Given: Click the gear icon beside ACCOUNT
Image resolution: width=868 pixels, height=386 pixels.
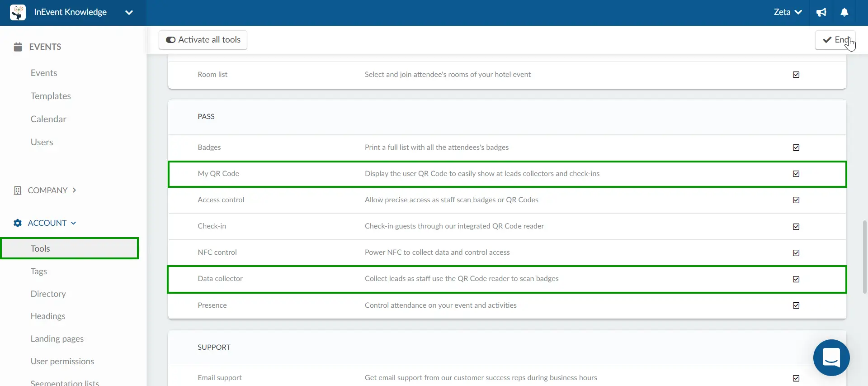Looking at the screenshot, I should 18,223.
